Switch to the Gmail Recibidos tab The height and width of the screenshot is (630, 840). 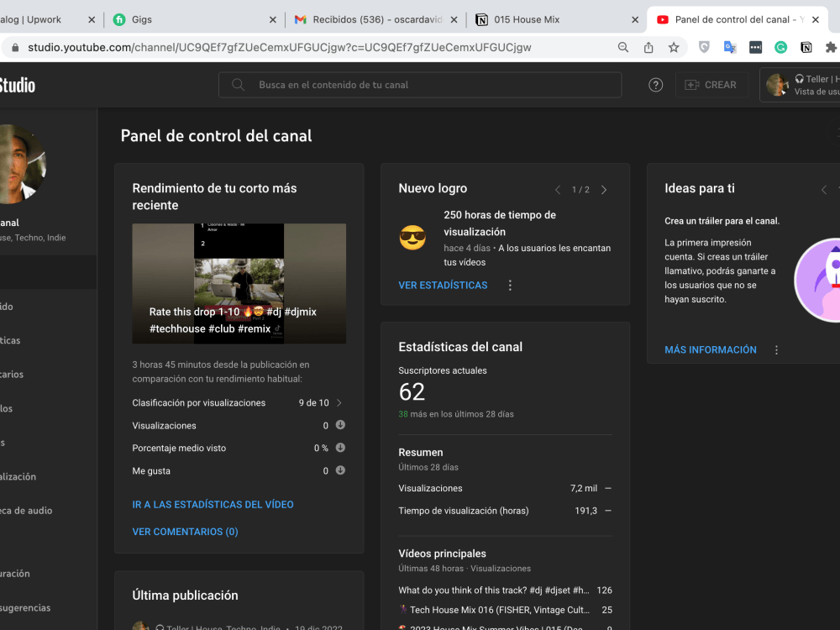[x=375, y=19]
